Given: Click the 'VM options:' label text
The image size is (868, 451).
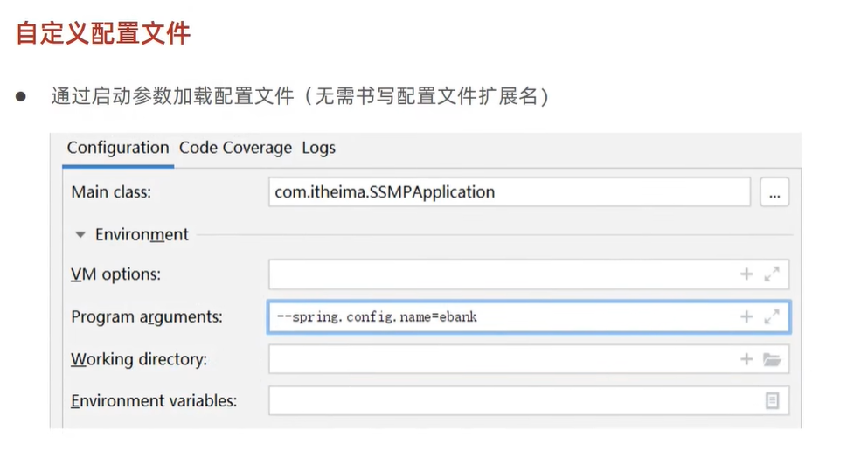Looking at the screenshot, I should point(115,274).
